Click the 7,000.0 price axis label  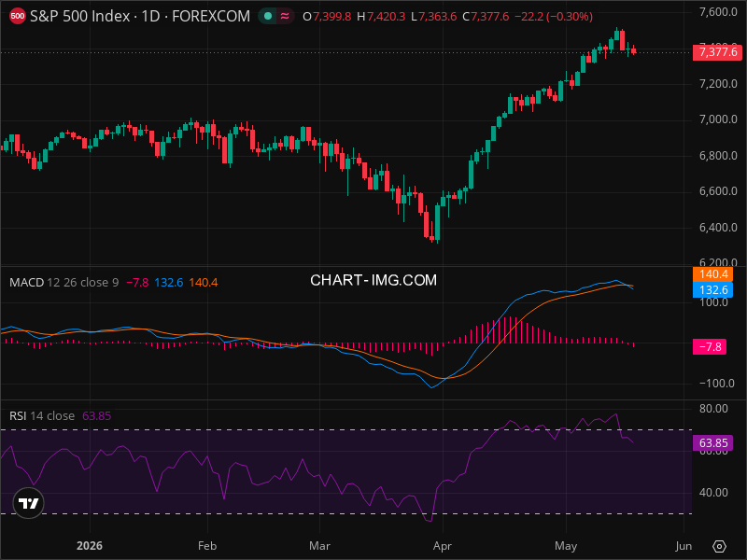tap(718, 119)
